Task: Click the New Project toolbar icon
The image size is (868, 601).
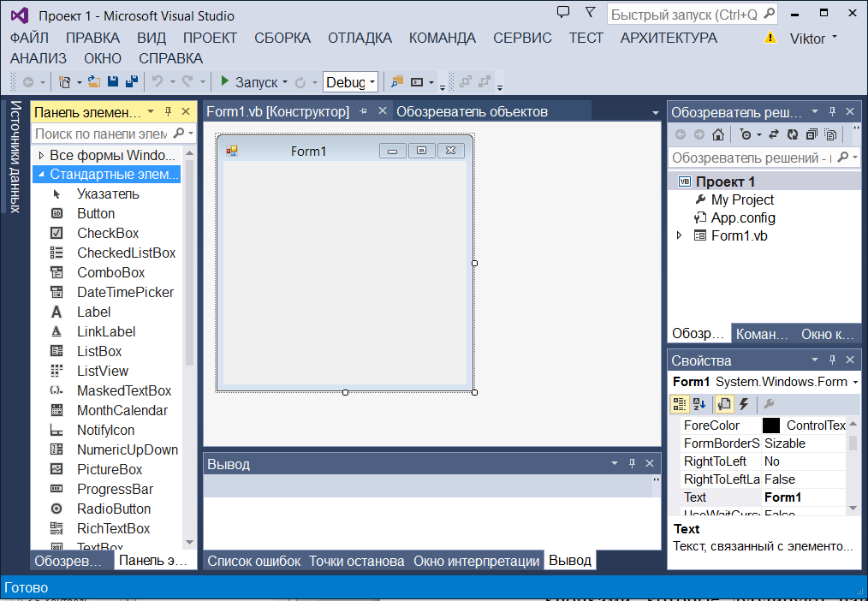Action: (x=65, y=82)
